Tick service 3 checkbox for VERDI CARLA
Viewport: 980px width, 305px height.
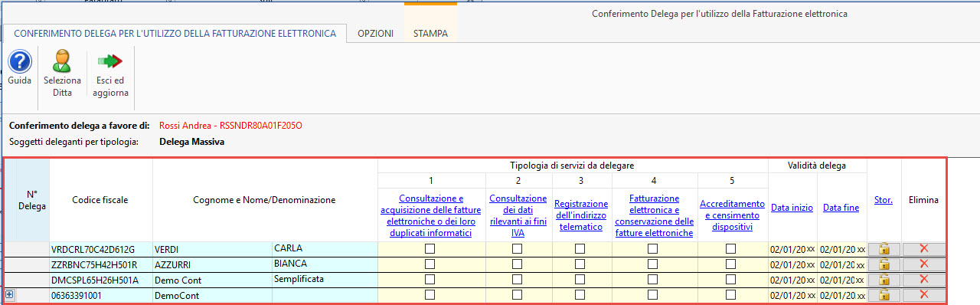[x=580, y=249]
